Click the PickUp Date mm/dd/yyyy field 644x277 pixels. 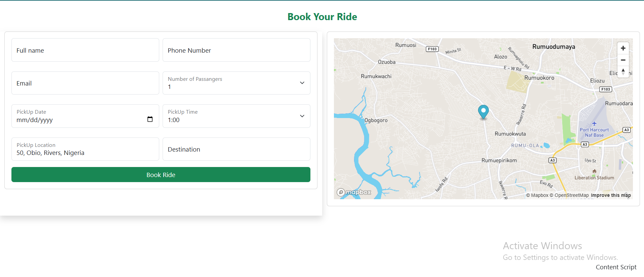pyautogui.click(x=77, y=120)
